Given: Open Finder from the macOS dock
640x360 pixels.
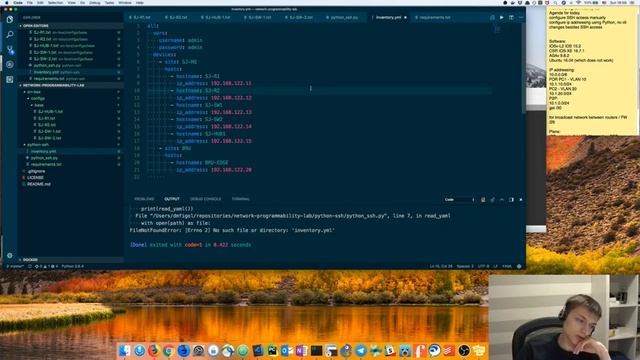Looking at the screenshot, I should [x=125, y=350].
